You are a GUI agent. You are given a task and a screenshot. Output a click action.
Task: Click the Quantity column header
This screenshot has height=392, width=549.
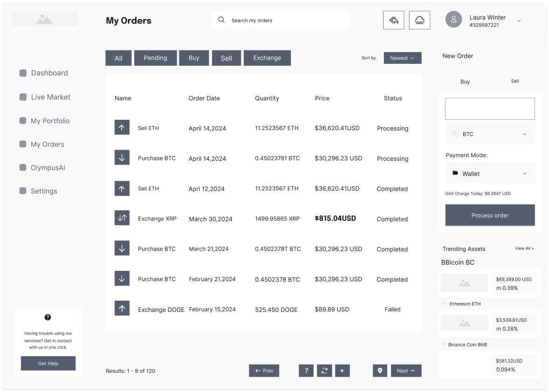coord(267,98)
